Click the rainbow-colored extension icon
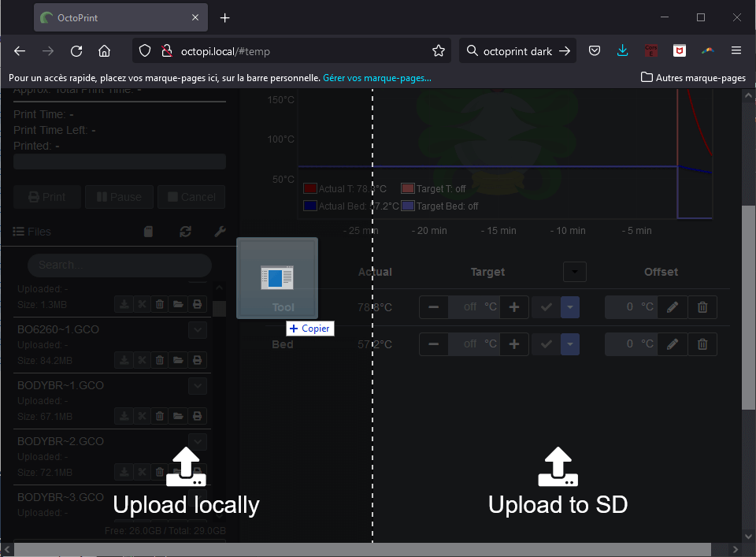This screenshot has height=557, width=756. [707, 50]
